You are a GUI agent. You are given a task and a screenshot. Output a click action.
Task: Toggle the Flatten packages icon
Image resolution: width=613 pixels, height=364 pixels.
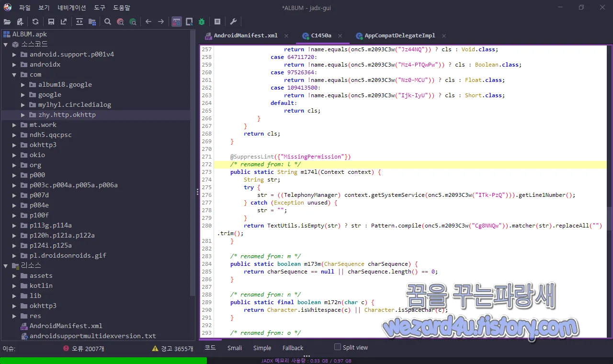pos(92,22)
